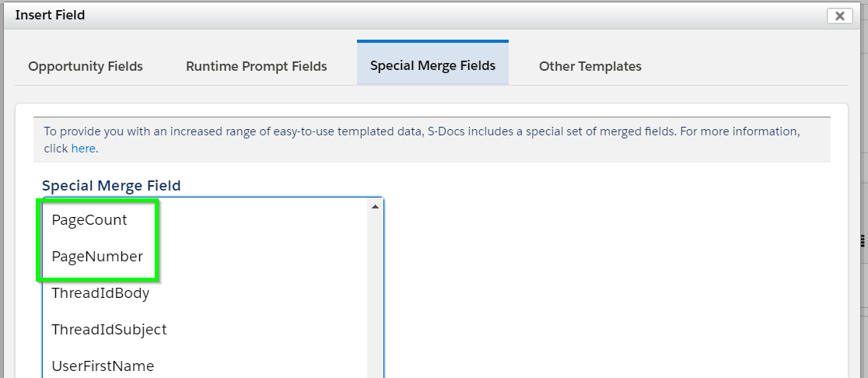Screen dimensions: 868x378
Task: Click the Special Merge Field heading label
Action: pos(111,185)
